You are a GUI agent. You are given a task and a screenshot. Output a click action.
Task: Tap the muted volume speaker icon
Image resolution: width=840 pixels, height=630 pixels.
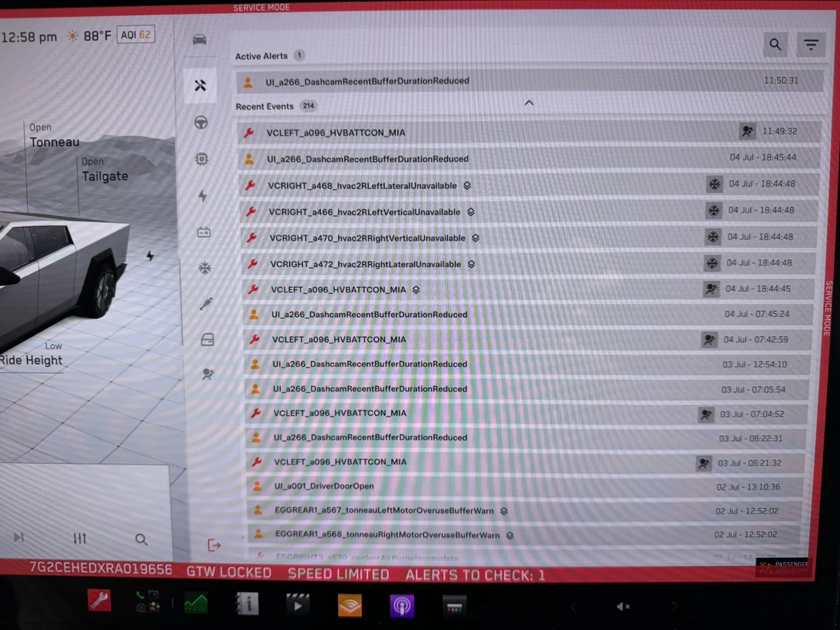pos(623,606)
